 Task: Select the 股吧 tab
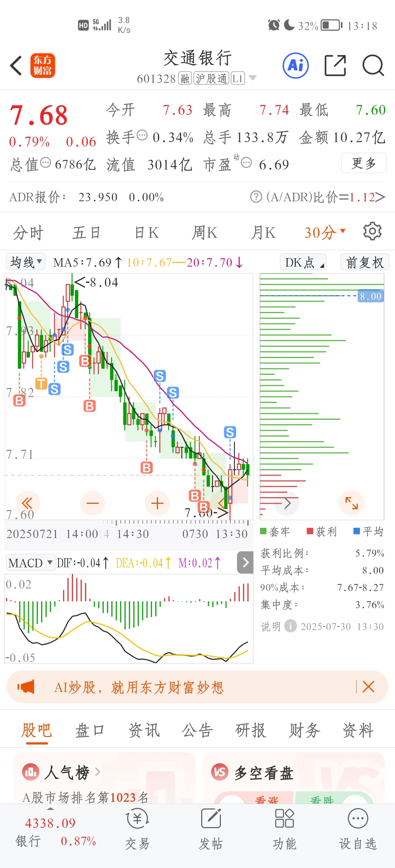(x=37, y=731)
